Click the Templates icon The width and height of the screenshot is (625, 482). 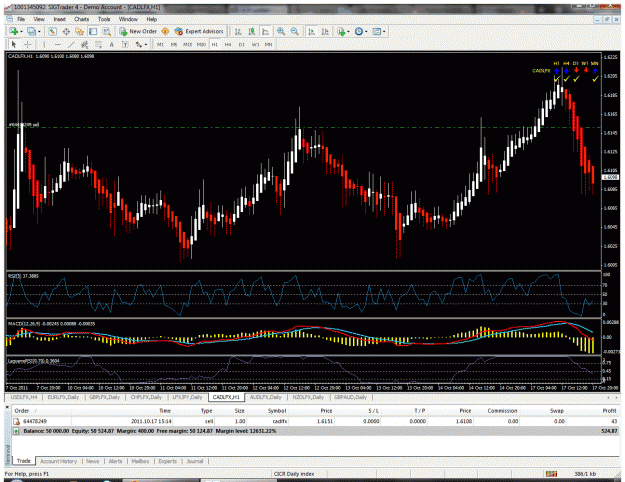click(376, 31)
